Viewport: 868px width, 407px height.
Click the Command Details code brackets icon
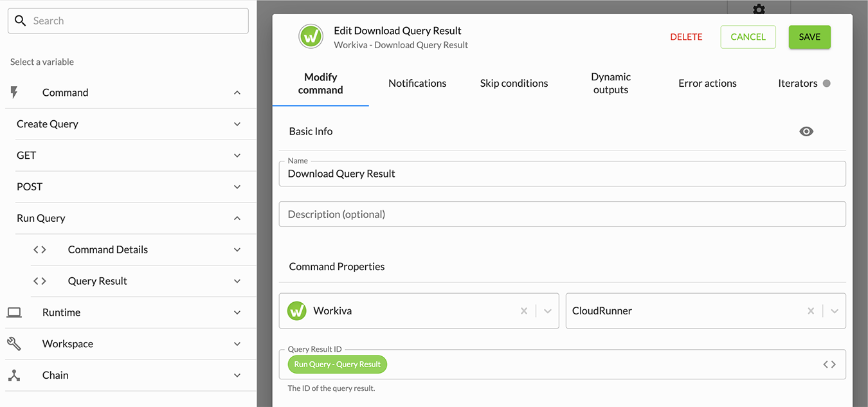click(x=40, y=249)
